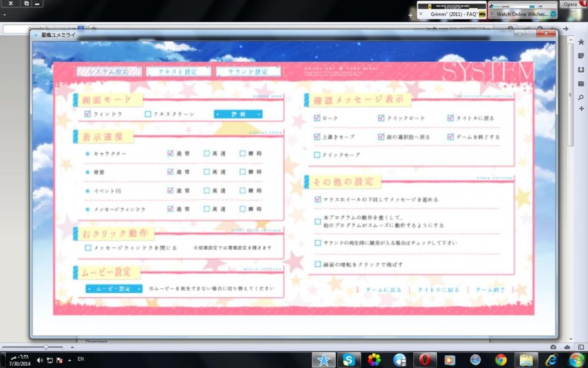Launch Google Chrome from the taskbar
Screen dimensions: 588x368
501,360
